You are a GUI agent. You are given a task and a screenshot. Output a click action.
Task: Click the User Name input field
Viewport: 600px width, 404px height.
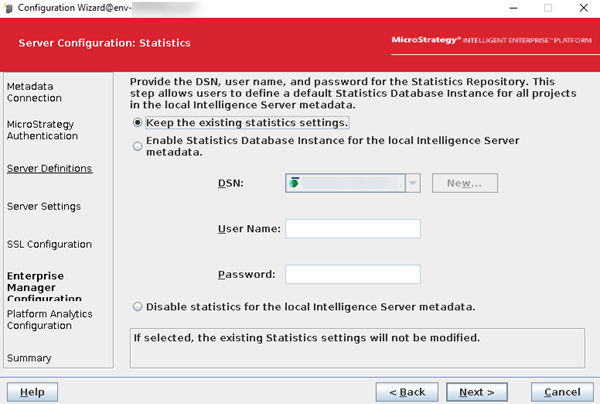(x=352, y=229)
